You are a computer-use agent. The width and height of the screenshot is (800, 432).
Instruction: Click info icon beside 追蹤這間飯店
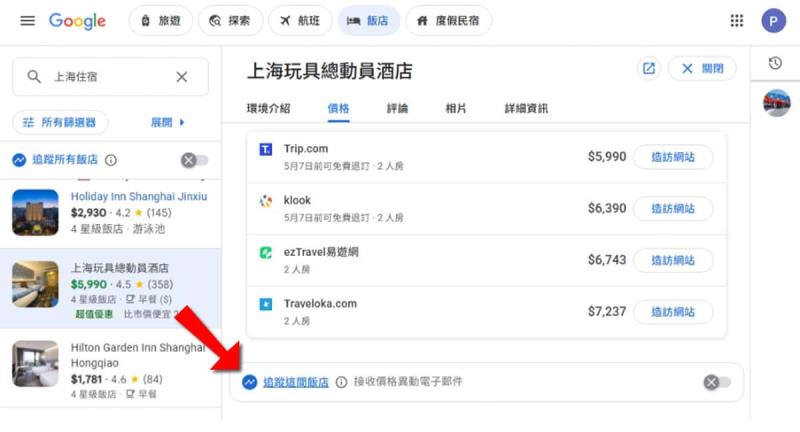click(x=341, y=382)
